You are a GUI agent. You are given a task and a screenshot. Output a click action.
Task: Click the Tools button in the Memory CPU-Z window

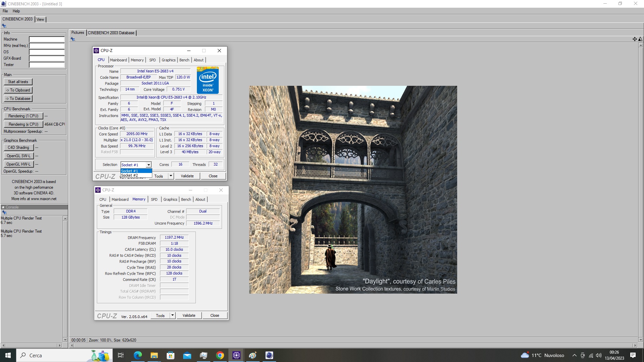(x=160, y=315)
